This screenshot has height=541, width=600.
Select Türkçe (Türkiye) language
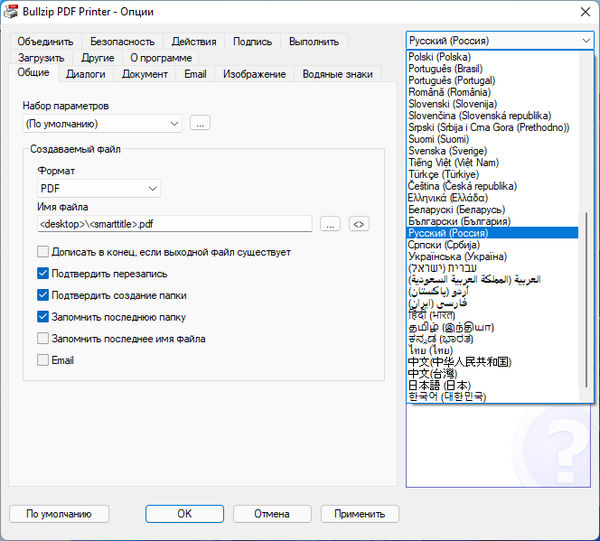coord(492,174)
